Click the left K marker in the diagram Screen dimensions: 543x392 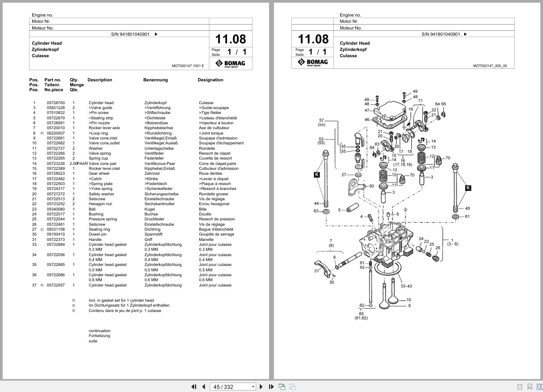[317, 175]
